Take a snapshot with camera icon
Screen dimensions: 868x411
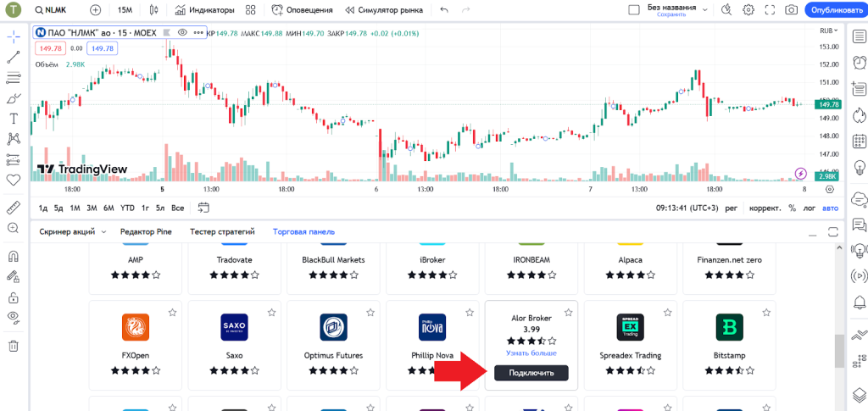[x=792, y=10]
